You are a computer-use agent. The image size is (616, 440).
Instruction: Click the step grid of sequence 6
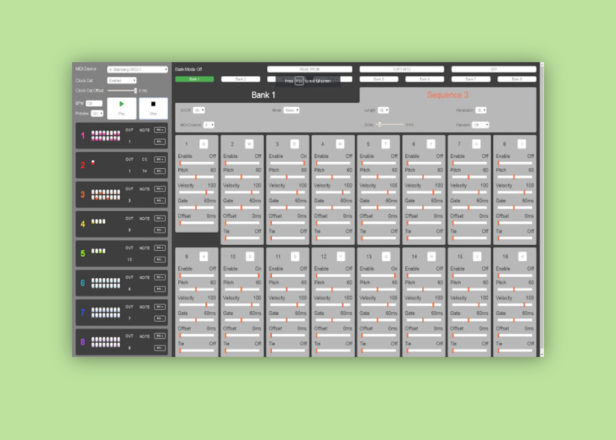pyautogui.click(x=106, y=283)
